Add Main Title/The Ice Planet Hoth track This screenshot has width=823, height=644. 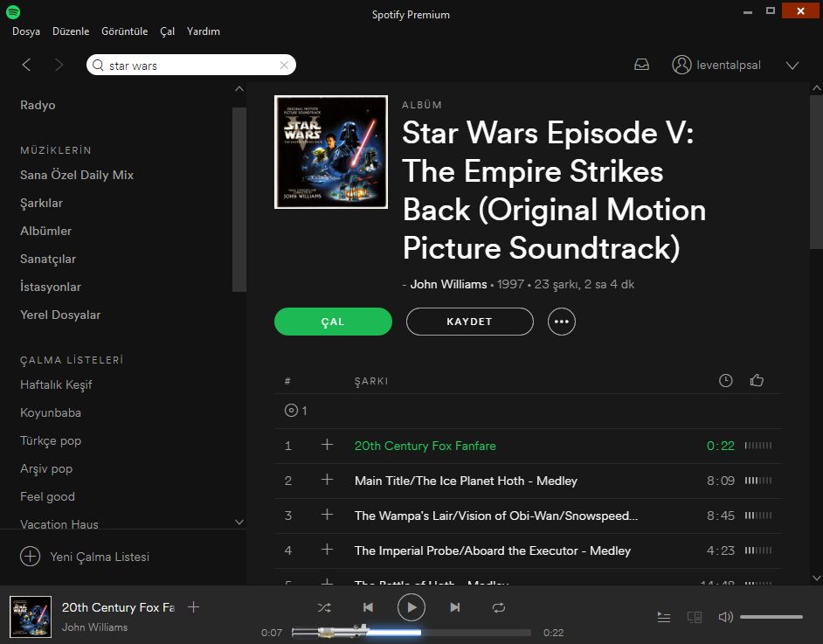coord(327,480)
